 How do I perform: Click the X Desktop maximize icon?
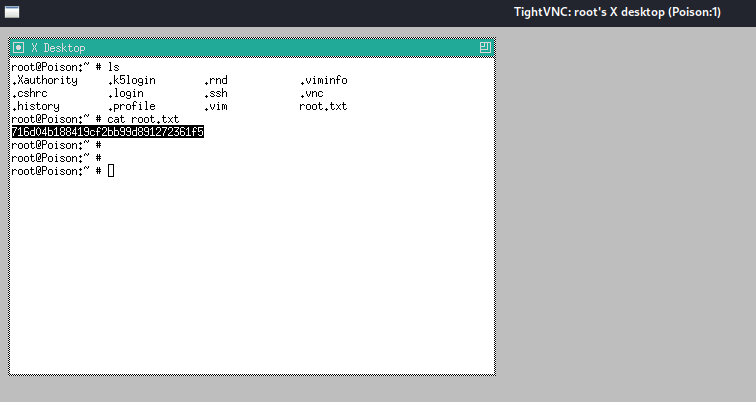click(x=485, y=47)
